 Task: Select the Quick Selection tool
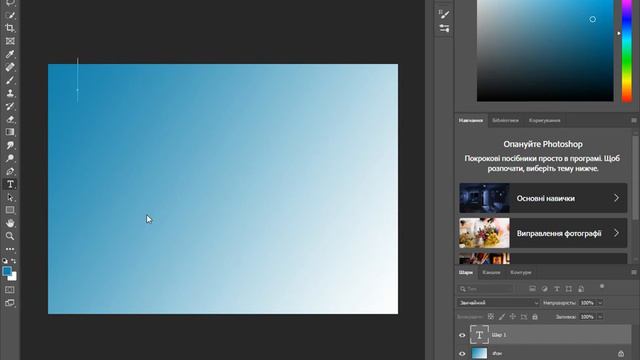click(x=10, y=15)
